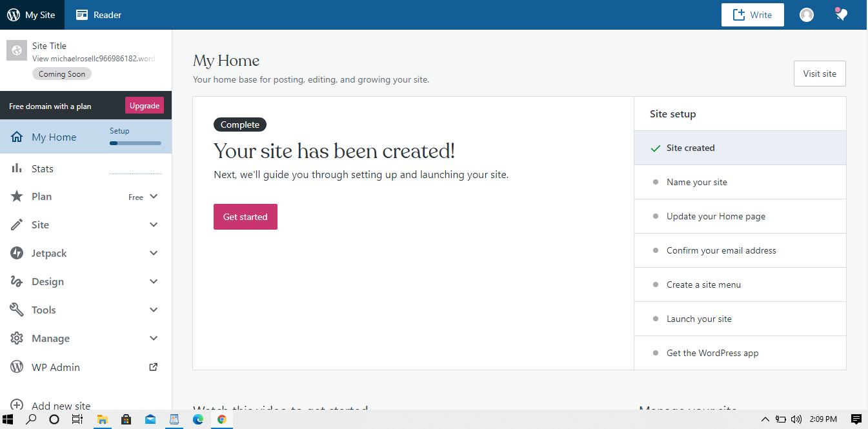The width and height of the screenshot is (868, 429).
Task: Click WP Admin external link icon
Action: pyautogui.click(x=154, y=367)
